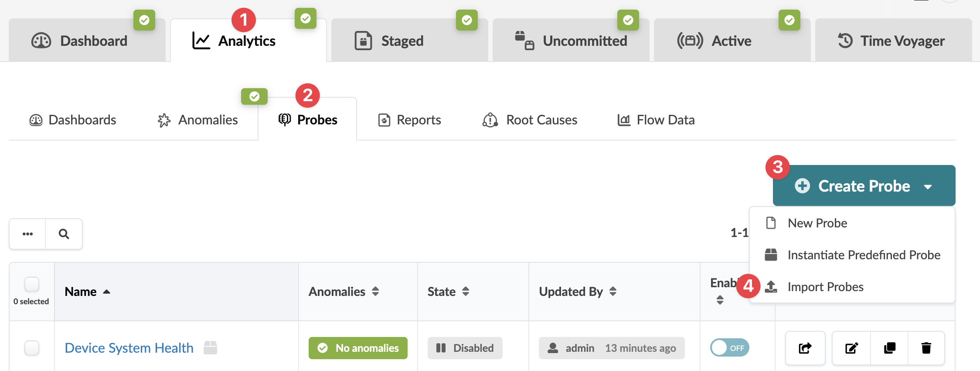Choose New Probe from the menu
Screen dimensions: 980x371
click(817, 223)
